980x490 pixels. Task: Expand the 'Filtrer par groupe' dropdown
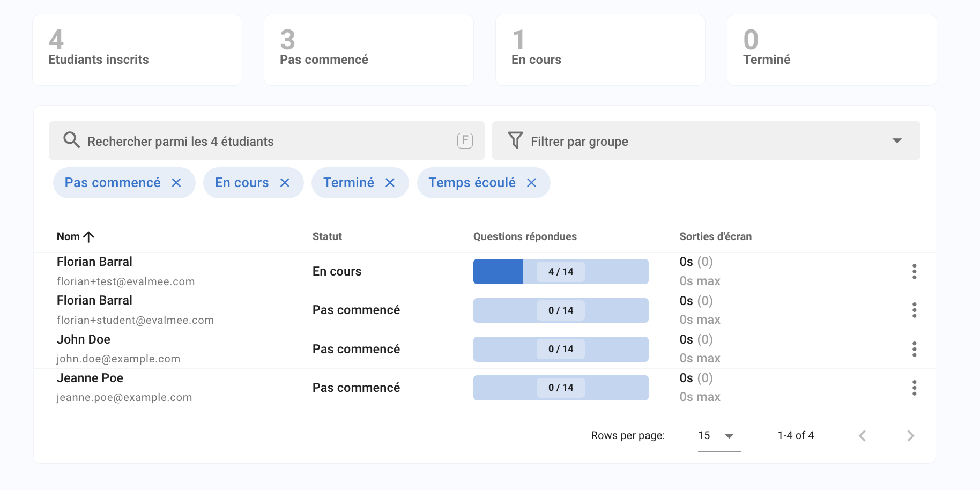pyautogui.click(x=896, y=141)
